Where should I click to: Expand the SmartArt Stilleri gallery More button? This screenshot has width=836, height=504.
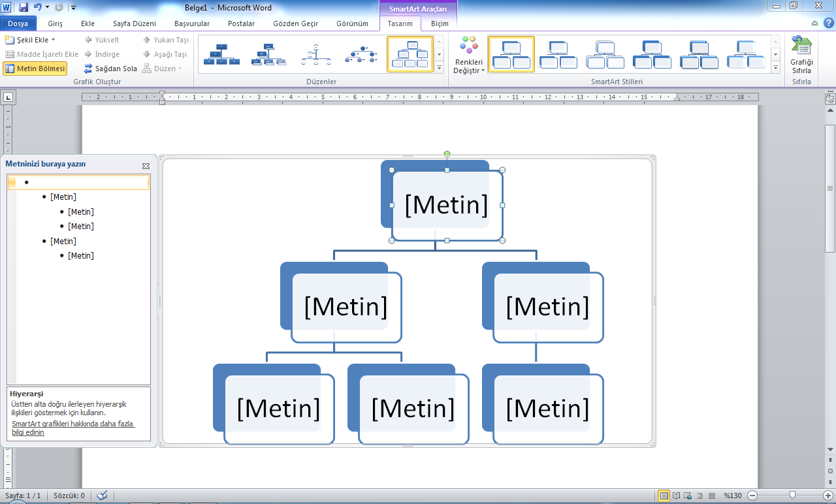[776, 67]
